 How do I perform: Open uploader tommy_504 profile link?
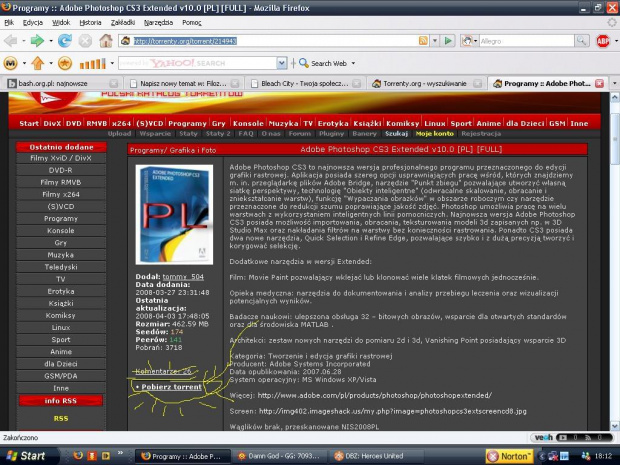click(x=183, y=277)
